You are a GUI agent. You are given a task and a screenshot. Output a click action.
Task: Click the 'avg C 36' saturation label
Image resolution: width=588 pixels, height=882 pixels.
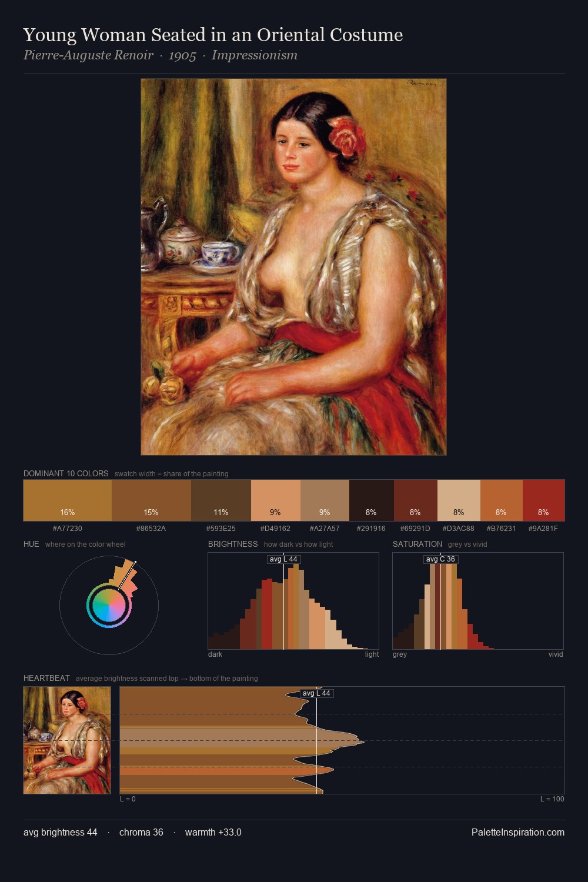click(440, 559)
